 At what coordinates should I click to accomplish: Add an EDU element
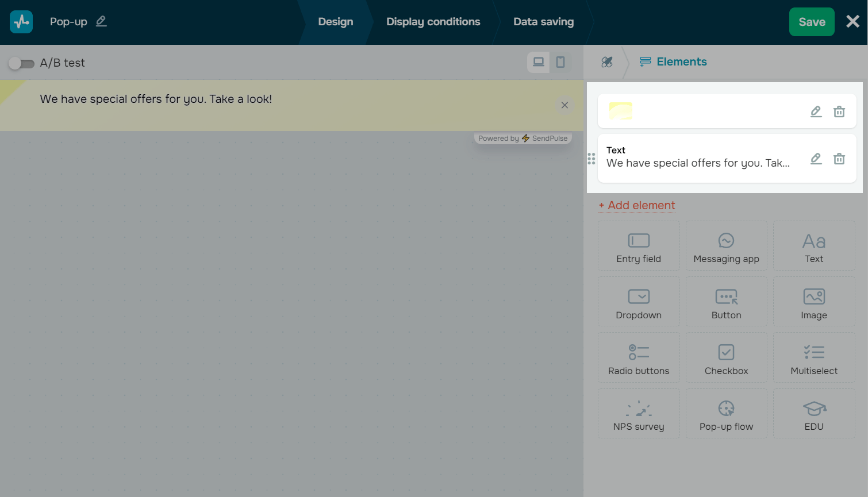click(814, 414)
